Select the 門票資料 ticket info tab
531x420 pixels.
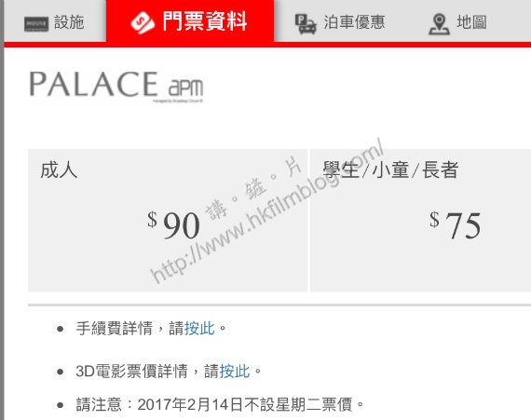190,21
